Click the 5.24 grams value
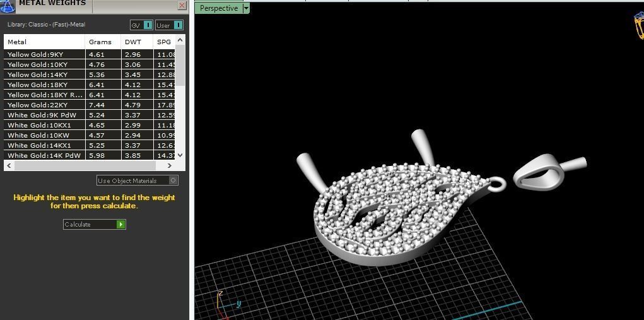The width and height of the screenshot is (644, 320). point(97,115)
